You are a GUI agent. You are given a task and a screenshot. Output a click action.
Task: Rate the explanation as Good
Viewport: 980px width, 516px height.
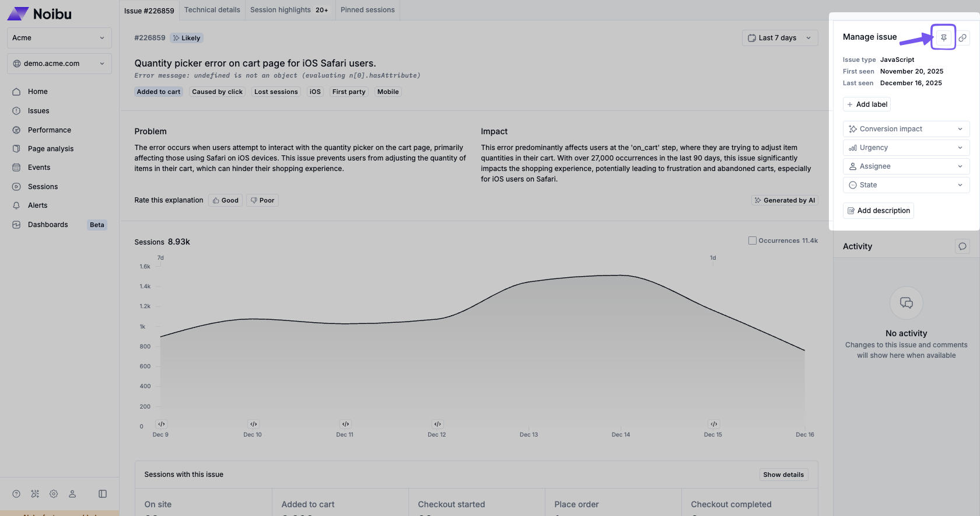225,200
